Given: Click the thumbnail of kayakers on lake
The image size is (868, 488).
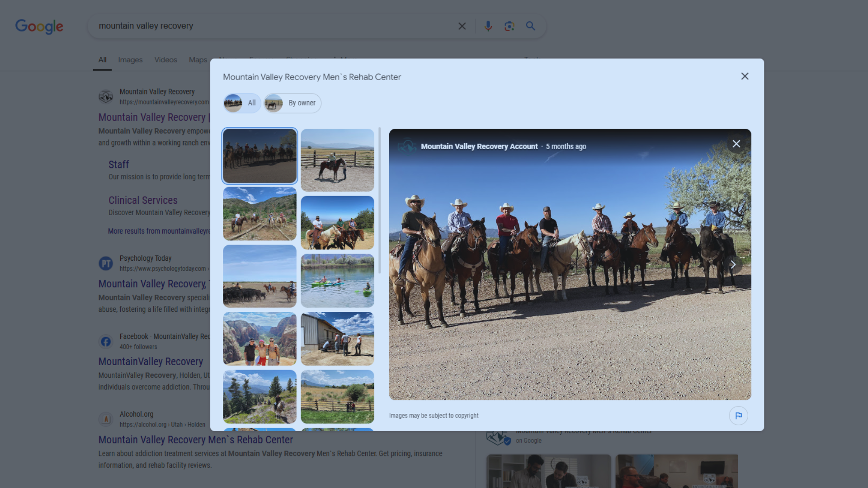Looking at the screenshot, I should [337, 281].
